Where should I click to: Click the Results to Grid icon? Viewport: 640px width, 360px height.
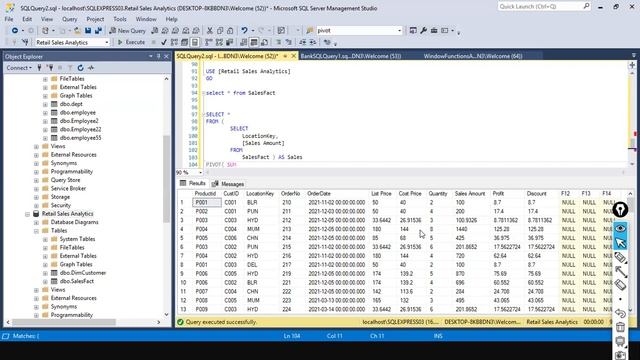254,42
